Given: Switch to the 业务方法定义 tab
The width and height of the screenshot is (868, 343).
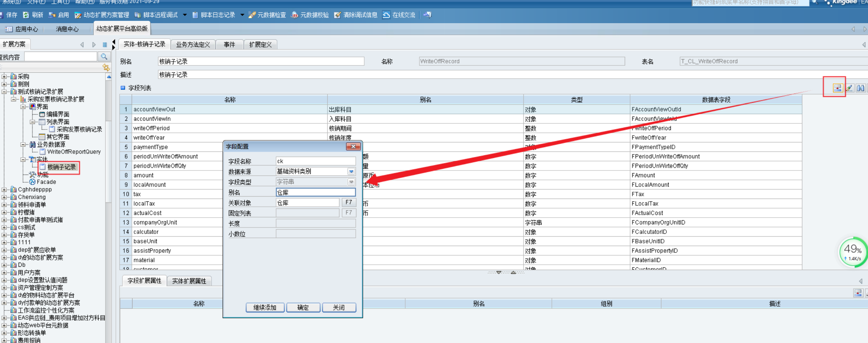Looking at the screenshot, I should point(193,44).
